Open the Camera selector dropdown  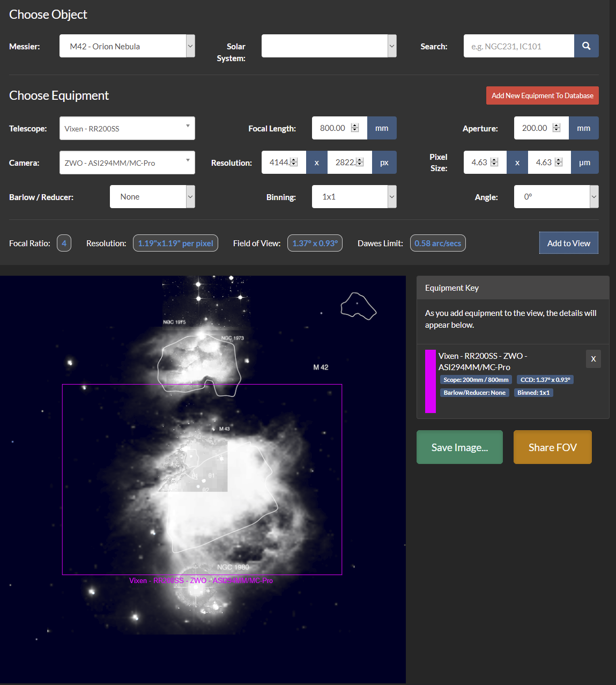(x=127, y=163)
